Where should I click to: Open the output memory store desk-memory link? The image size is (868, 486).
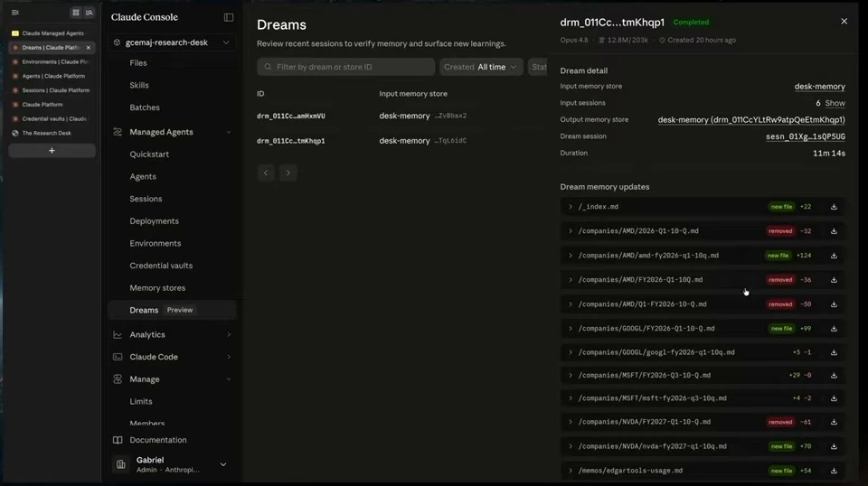[x=751, y=119]
